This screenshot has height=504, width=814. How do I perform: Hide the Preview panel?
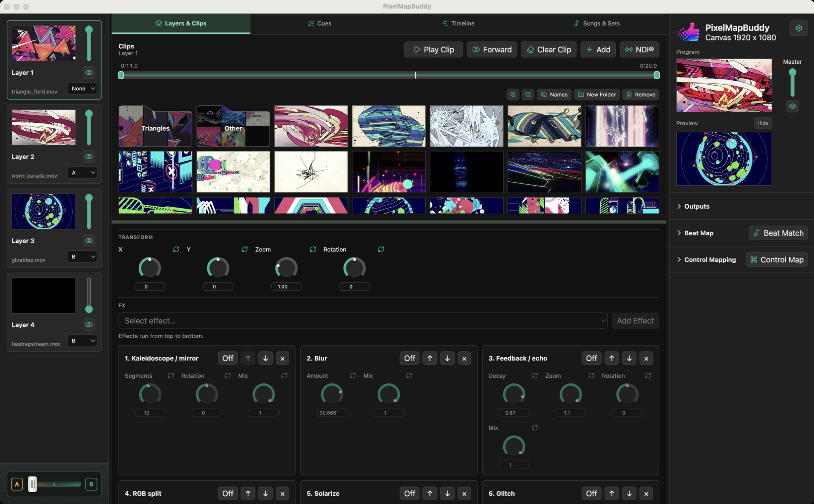(x=763, y=123)
